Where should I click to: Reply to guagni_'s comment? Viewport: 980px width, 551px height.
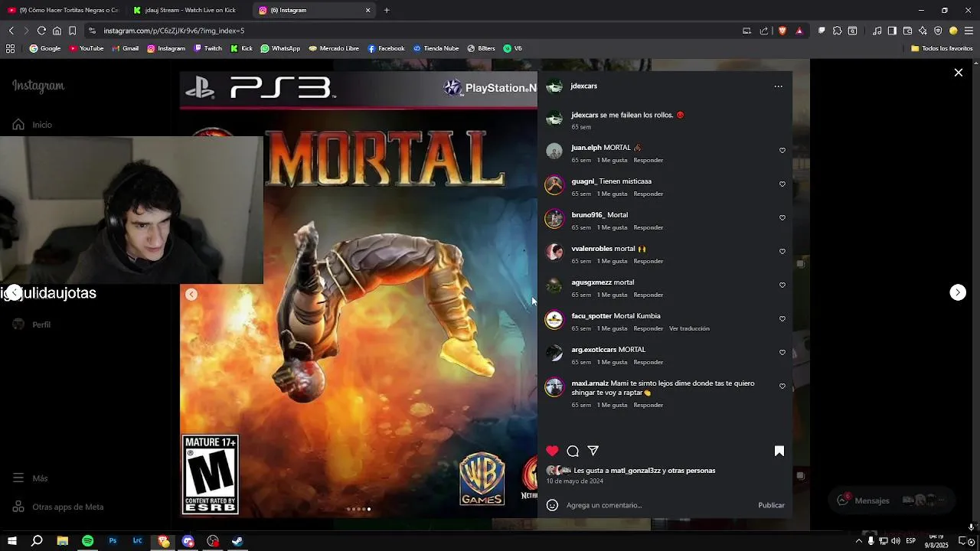(x=648, y=194)
